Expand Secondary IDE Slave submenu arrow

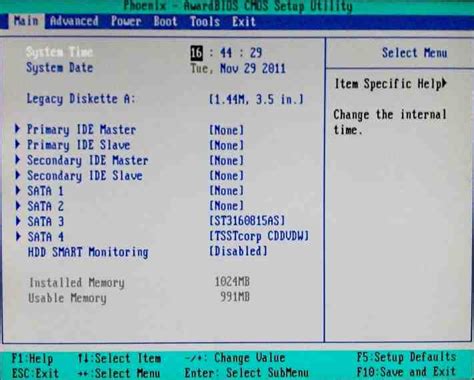click(18, 175)
